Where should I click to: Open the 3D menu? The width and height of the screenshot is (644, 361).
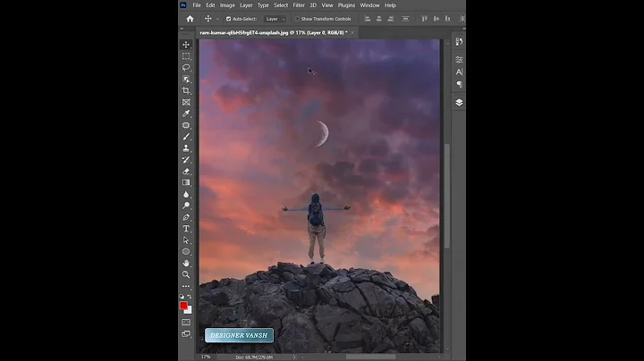pyautogui.click(x=313, y=5)
